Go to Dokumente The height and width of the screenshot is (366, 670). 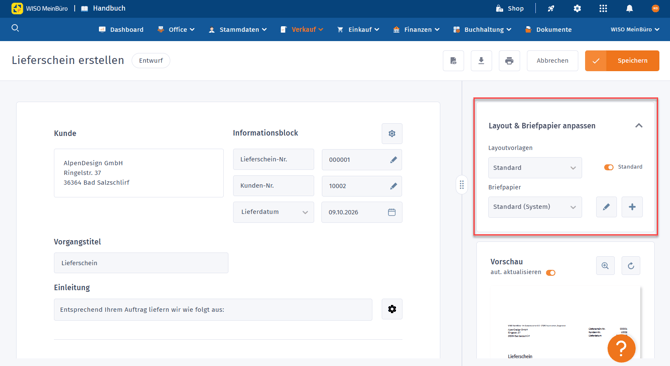click(548, 29)
